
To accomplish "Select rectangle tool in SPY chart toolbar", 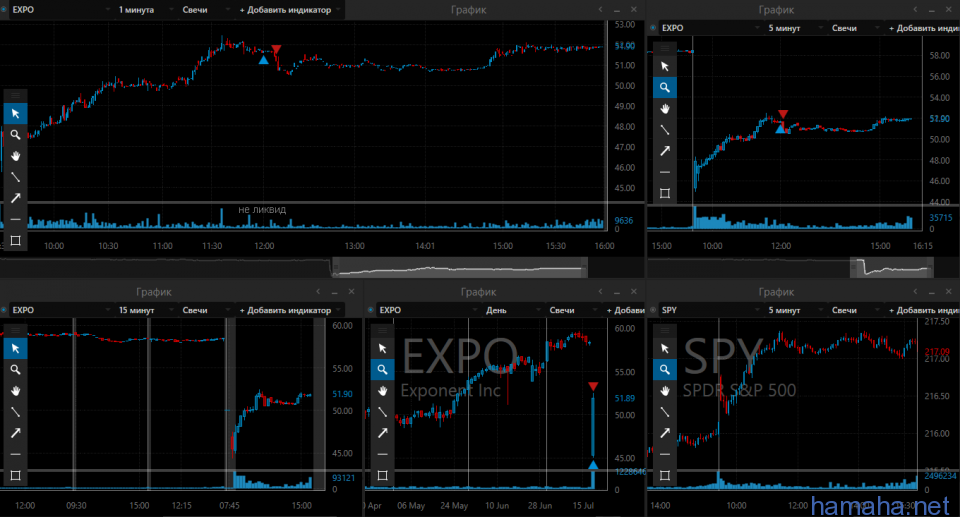I will 665,475.
